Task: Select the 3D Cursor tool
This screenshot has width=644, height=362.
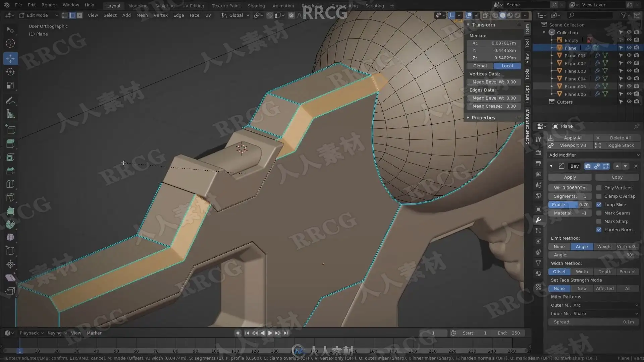Action: click(10, 43)
